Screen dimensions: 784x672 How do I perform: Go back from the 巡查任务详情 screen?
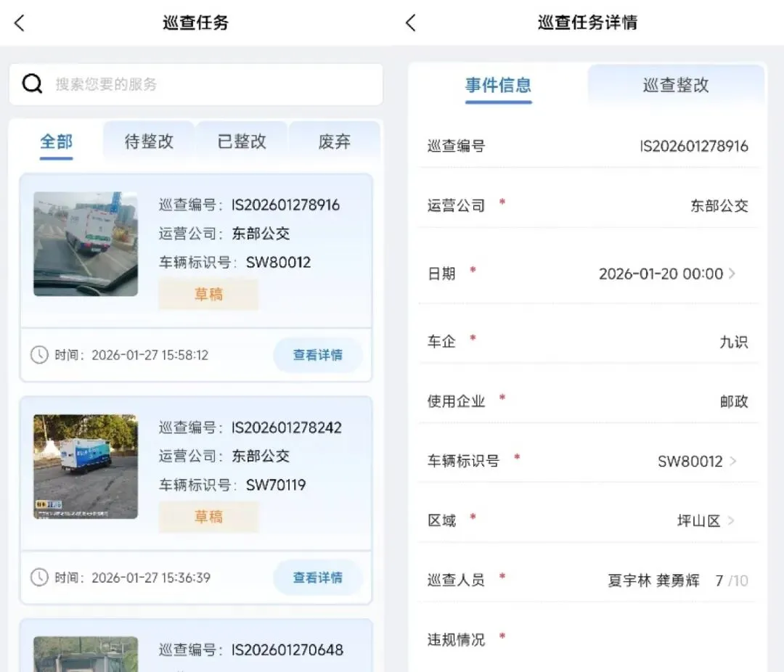(x=410, y=23)
